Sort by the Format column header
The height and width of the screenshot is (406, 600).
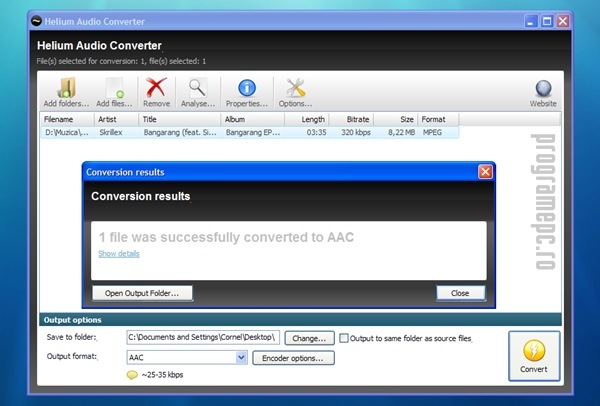point(438,119)
